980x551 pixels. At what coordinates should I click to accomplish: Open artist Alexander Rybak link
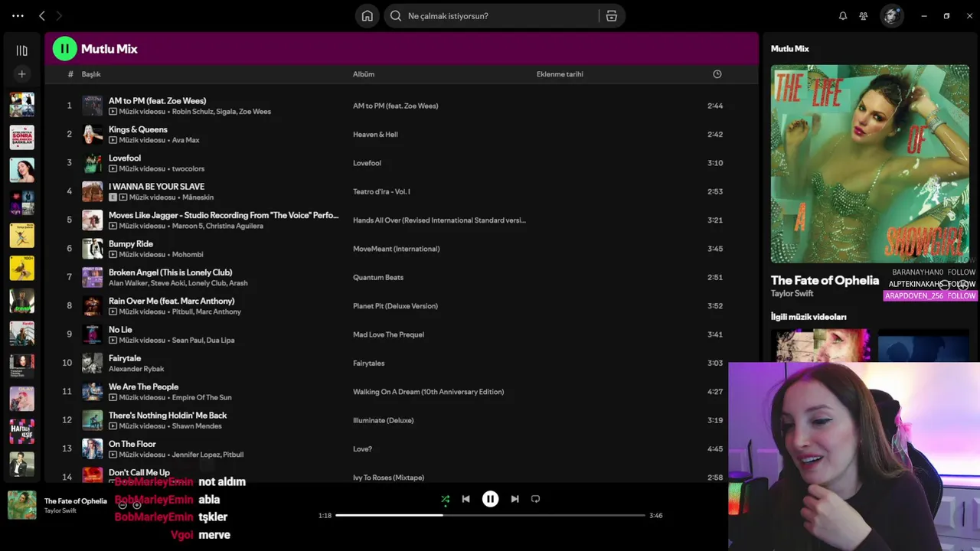coord(136,369)
